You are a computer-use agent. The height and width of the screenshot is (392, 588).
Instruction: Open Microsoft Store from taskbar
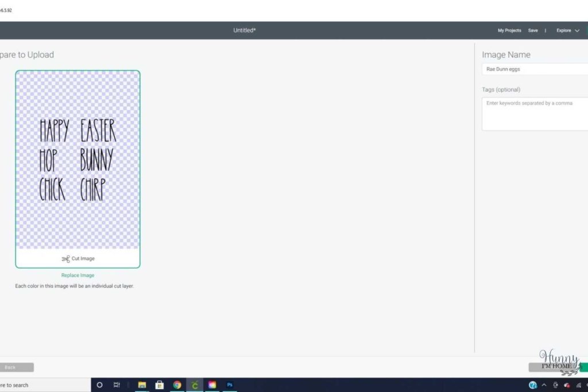tap(160, 385)
